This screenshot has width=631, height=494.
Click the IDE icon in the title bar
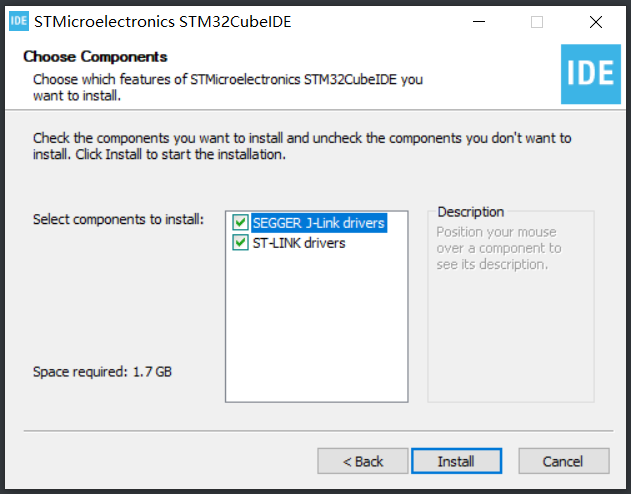(x=19, y=21)
